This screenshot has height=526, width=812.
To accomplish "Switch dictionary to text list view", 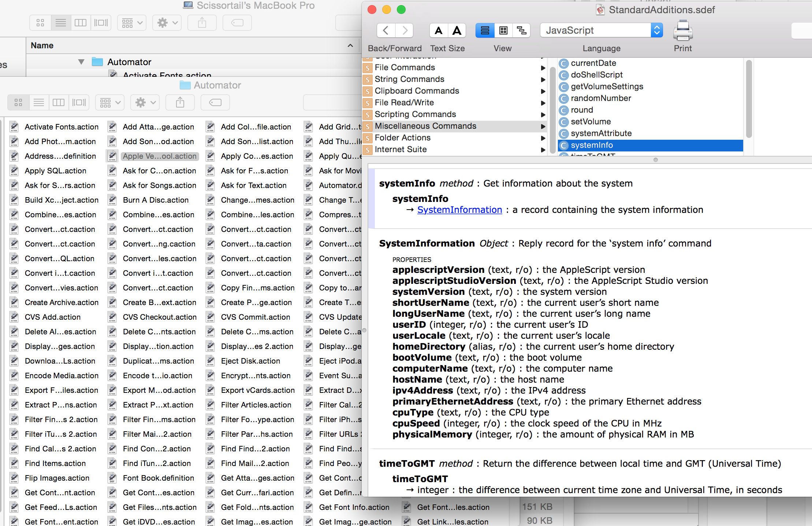I will point(485,30).
